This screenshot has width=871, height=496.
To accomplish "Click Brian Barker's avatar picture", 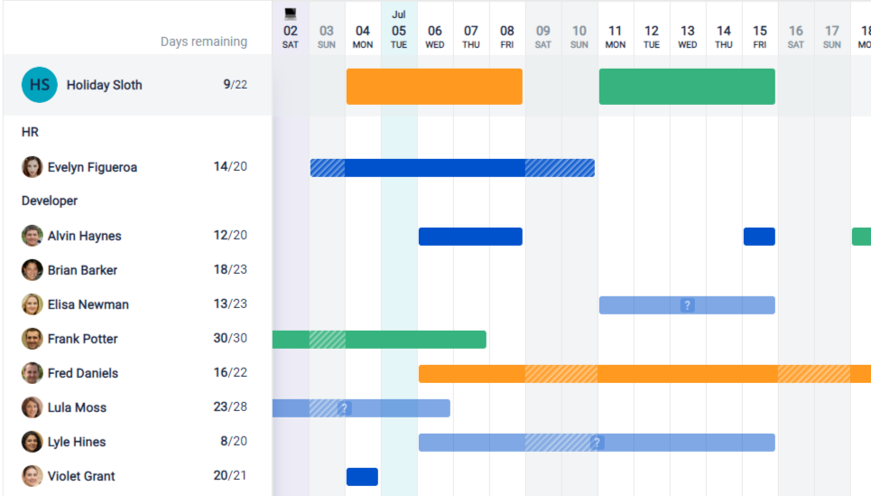I will [x=32, y=270].
